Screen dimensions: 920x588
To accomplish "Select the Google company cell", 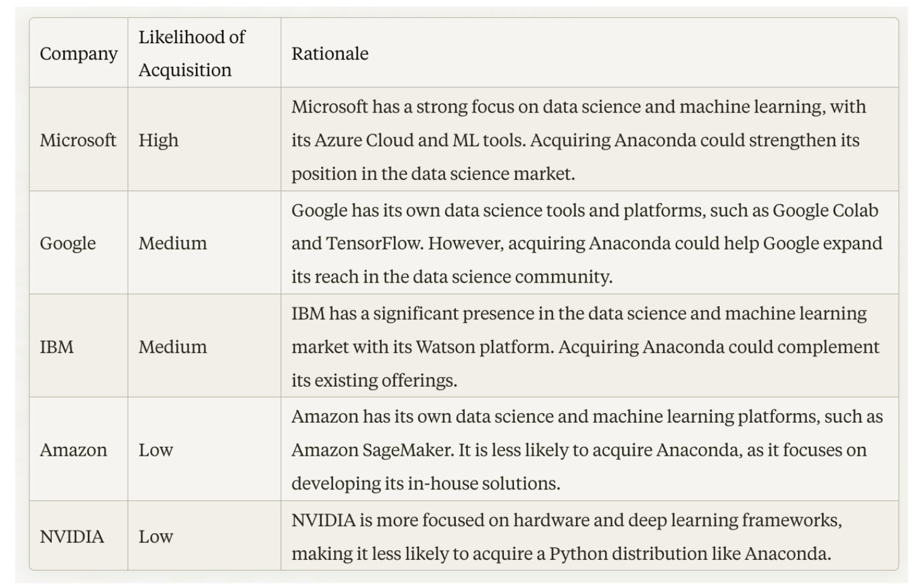I will (78, 243).
